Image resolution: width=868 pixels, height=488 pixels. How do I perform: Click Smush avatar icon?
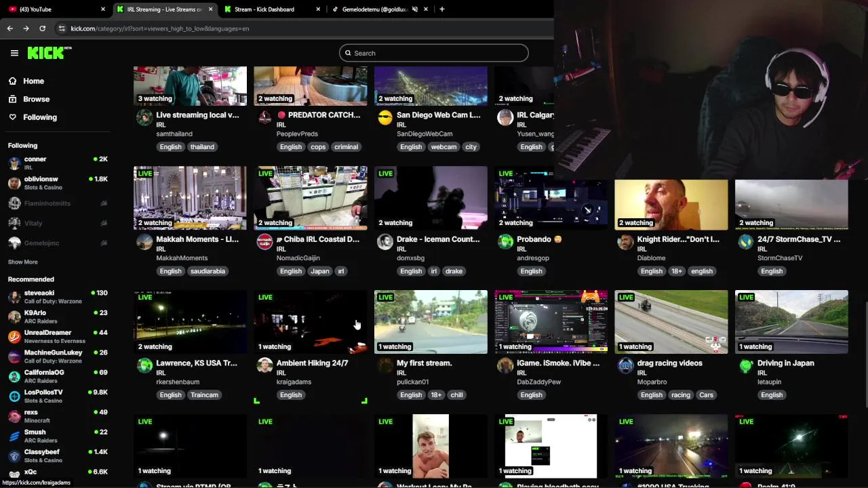(14, 436)
